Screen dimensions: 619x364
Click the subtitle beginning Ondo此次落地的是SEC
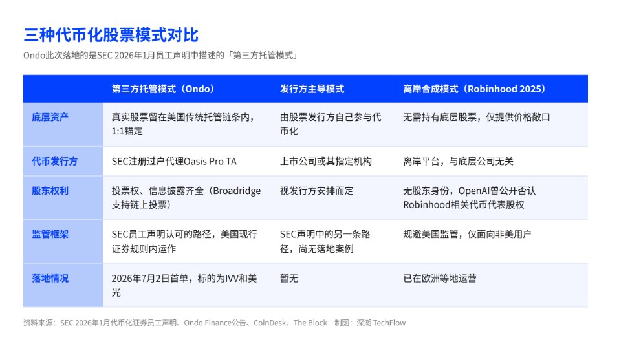coord(160,55)
